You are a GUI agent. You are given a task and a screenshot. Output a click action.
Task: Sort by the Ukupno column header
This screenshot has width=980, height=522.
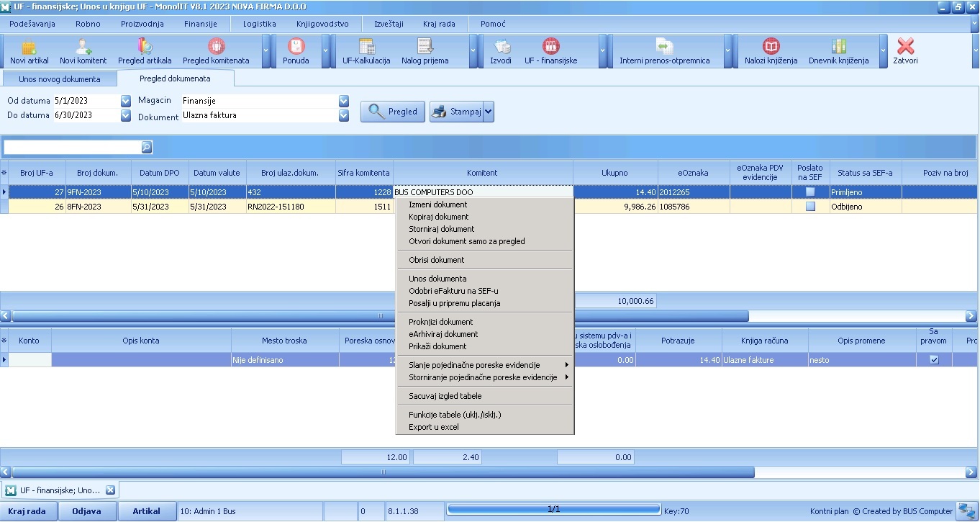(x=615, y=173)
